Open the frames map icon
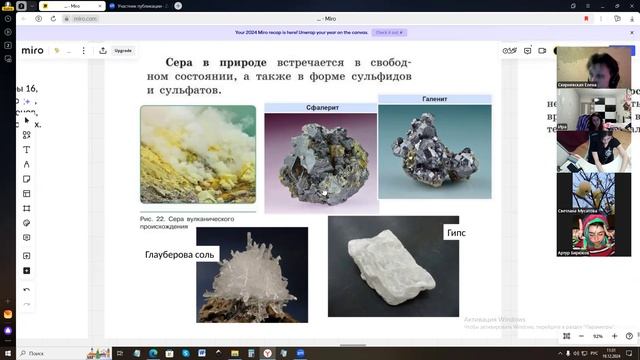 click(567, 336)
